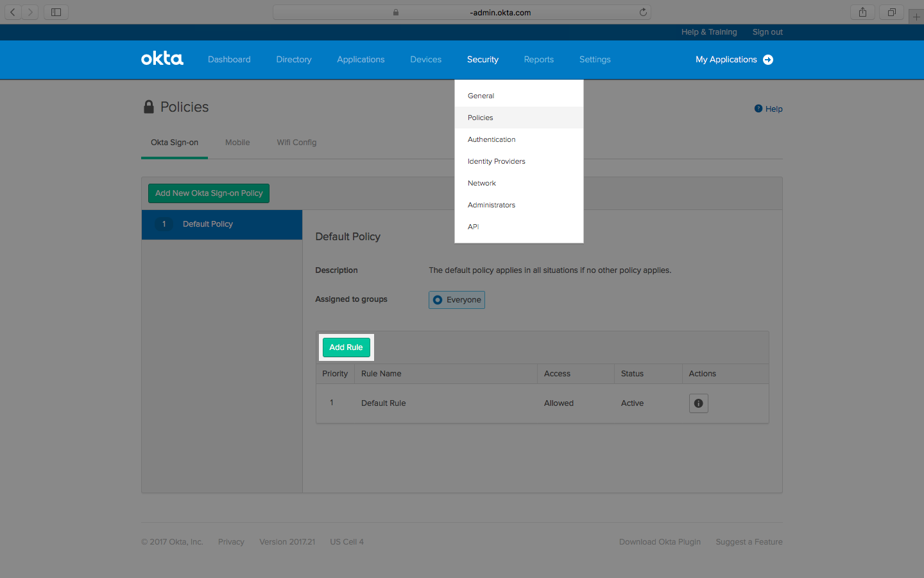Click the Okta logo

tap(162, 59)
